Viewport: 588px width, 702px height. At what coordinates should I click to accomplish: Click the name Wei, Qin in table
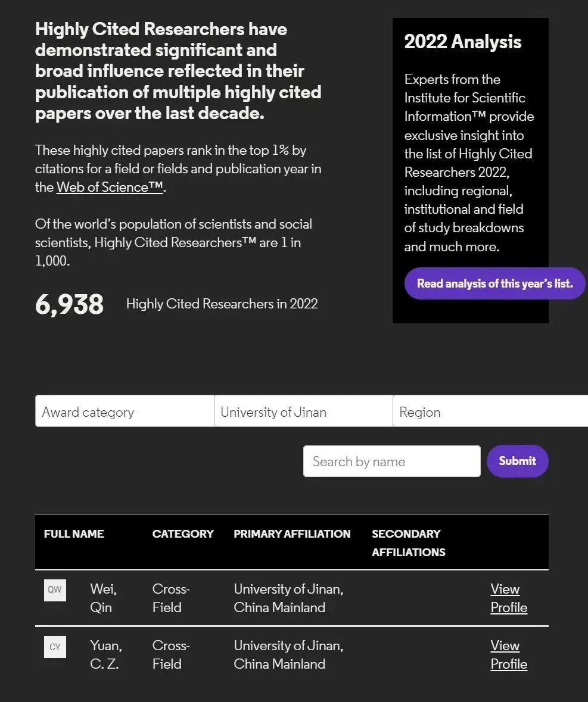pos(103,598)
